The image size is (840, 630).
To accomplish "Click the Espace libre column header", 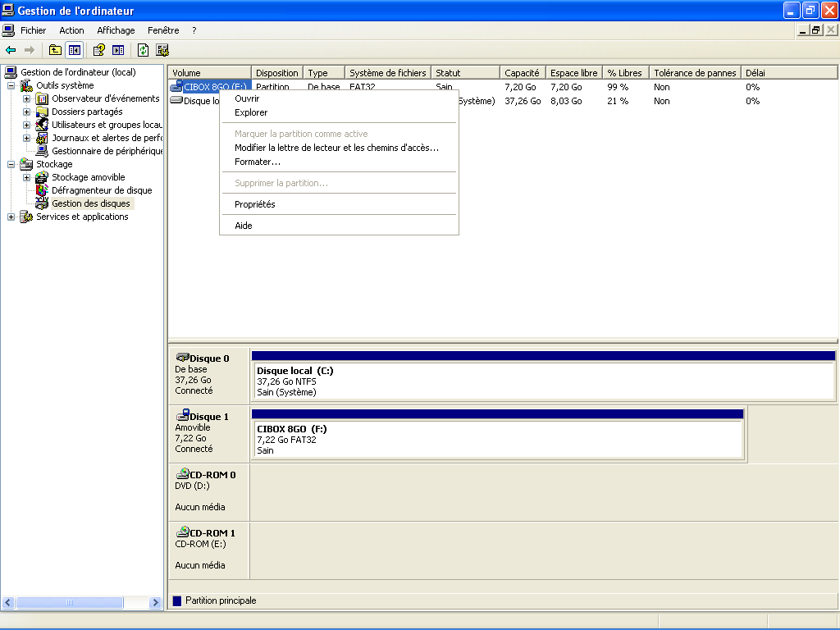I will pos(573,73).
